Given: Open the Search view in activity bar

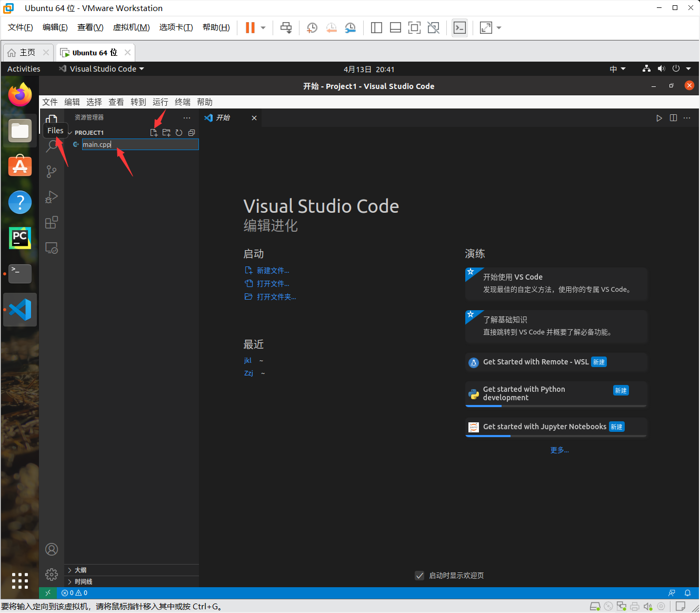Looking at the screenshot, I should 52,146.
